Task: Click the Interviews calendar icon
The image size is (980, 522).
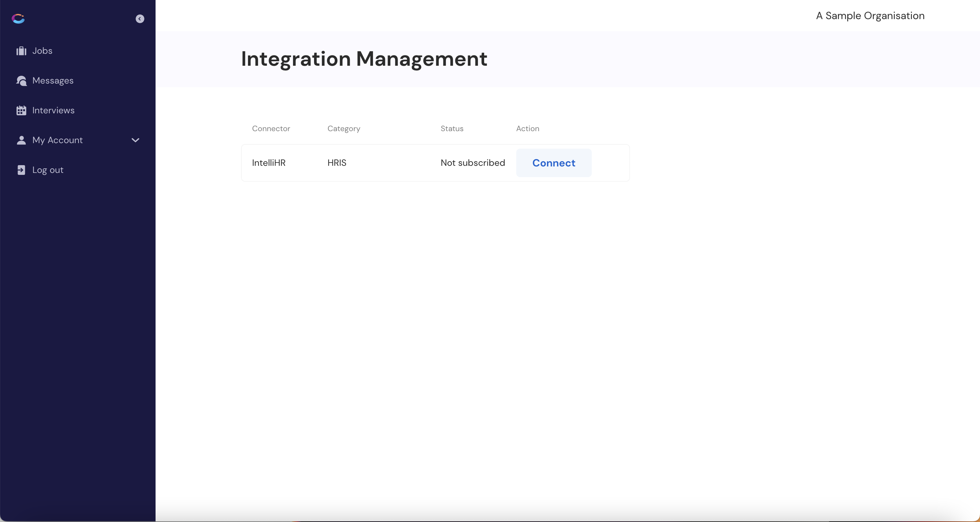Action: coord(21,110)
